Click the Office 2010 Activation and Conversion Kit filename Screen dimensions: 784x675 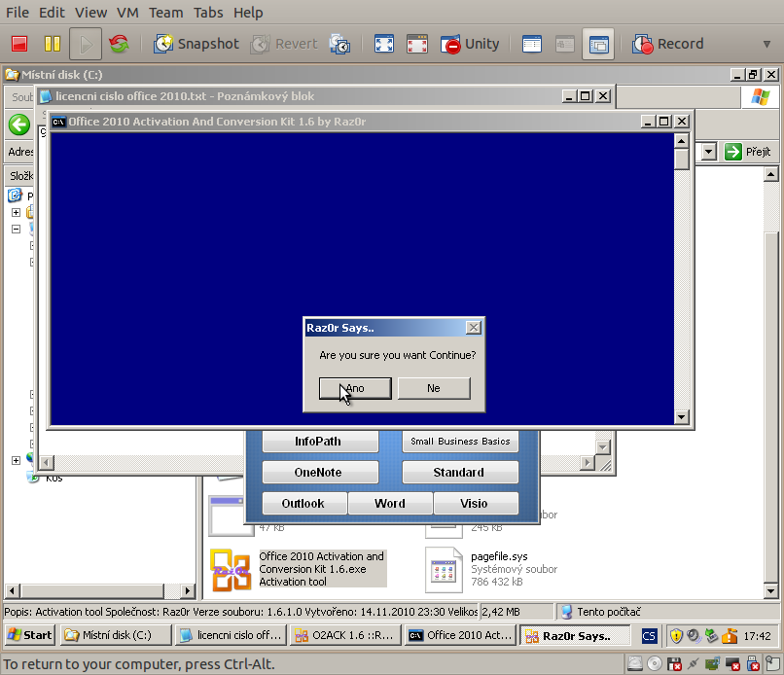322,562
